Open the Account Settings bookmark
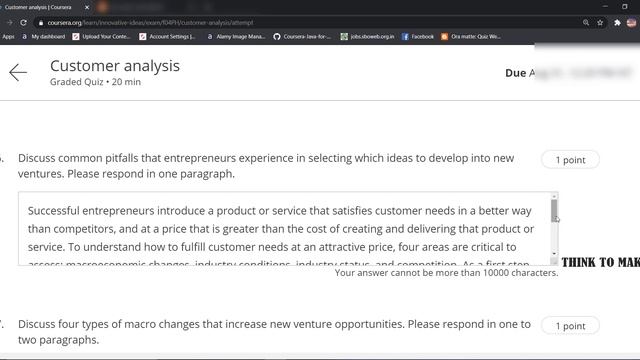The width and height of the screenshot is (640, 360). pyautogui.click(x=167, y=37)
